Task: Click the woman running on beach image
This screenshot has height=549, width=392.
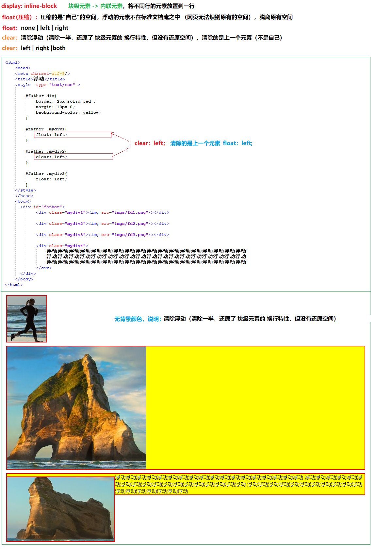Action: point(26,319)
